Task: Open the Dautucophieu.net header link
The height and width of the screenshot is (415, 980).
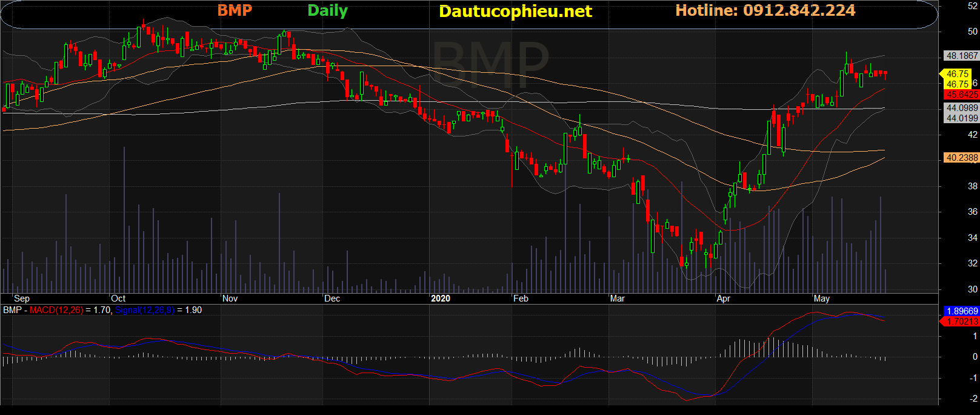Action: pyautogui.click(x=515, y=12)
